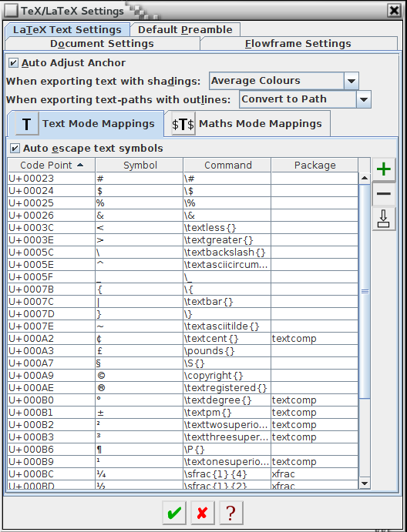
Task: Click the \textregistered{} command cell
Action: coord(227,388)
